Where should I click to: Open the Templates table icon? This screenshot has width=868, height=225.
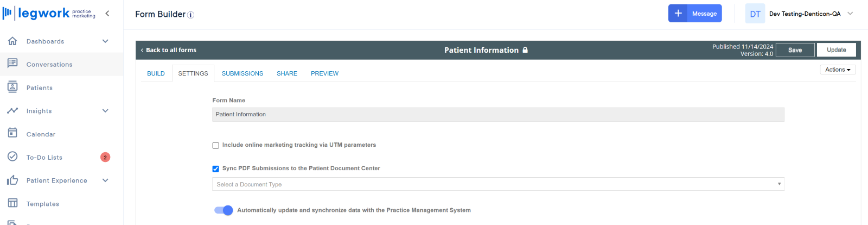12,203
